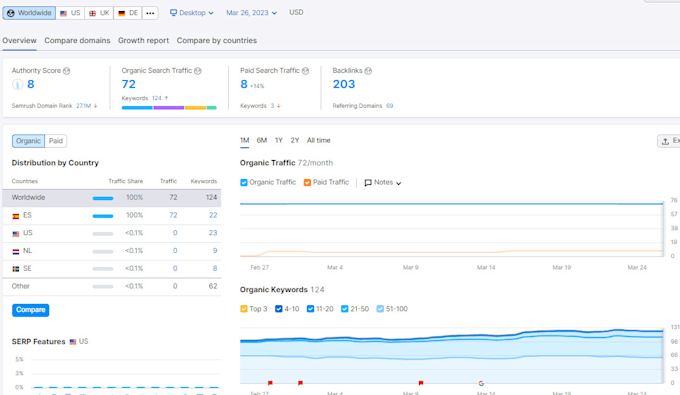680x395 pixels.
Task: Click the ES traffic share bar
Action: point(103,216)
